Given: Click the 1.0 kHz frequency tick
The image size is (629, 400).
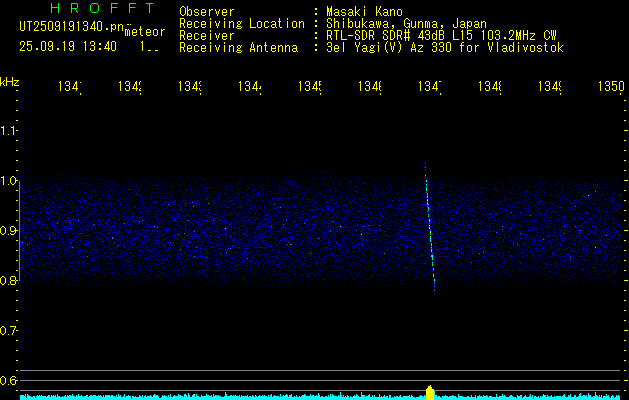Looking at the screenshot, I should (x=9, y=181).
